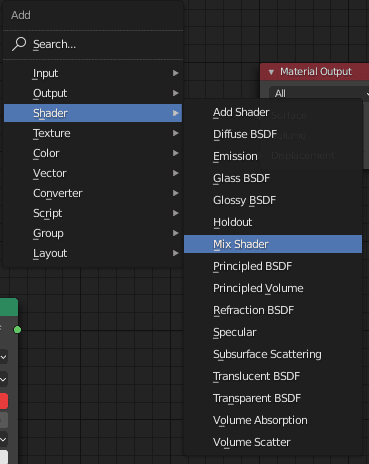Click the red color swatch on the left node
The image size is (369, 464).
tap(4, 401)
